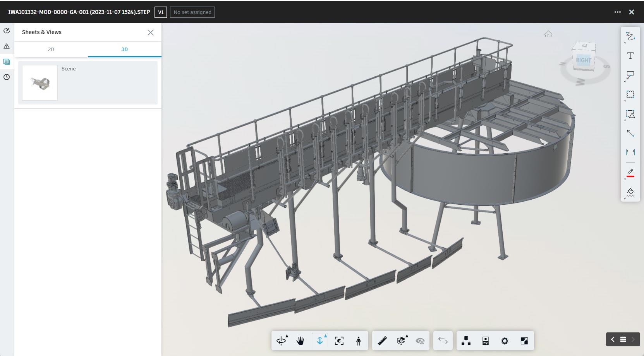Select the Text markup tool
The width and height of the screenshot is (644, 356).
tap(630, 56)
